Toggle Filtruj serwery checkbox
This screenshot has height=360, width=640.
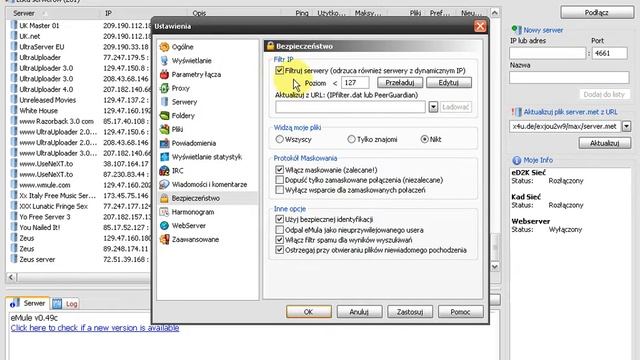click(x=279, y=70)
